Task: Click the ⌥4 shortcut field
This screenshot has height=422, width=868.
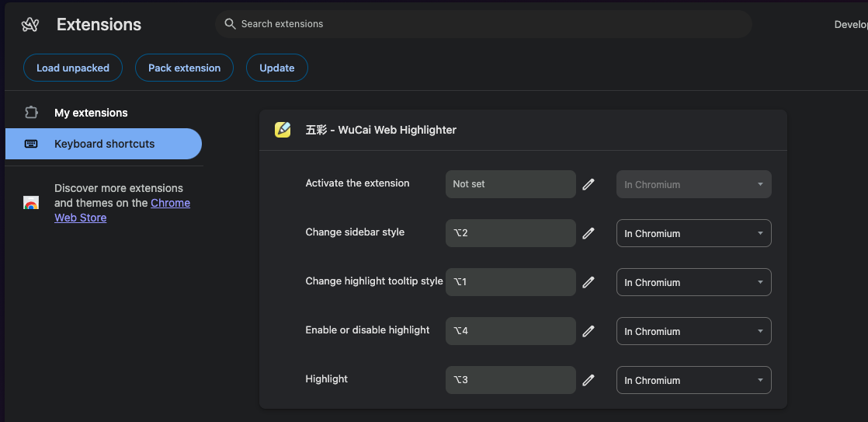Action: click(510, 331)
